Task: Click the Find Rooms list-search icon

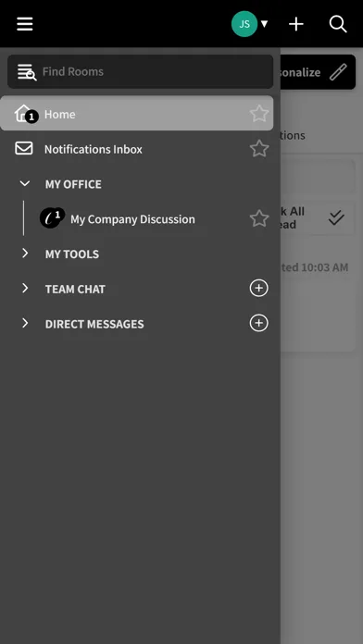Action: pos(27,72)
